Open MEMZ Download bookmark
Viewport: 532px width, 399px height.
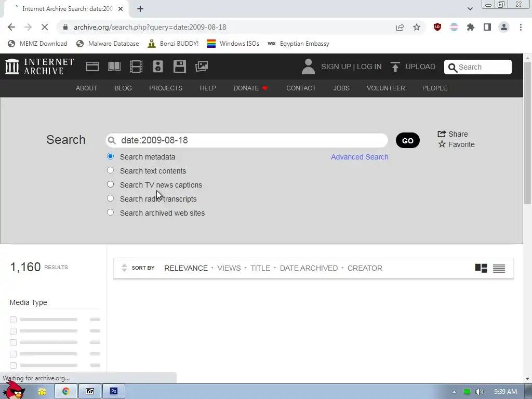point(37,44)
